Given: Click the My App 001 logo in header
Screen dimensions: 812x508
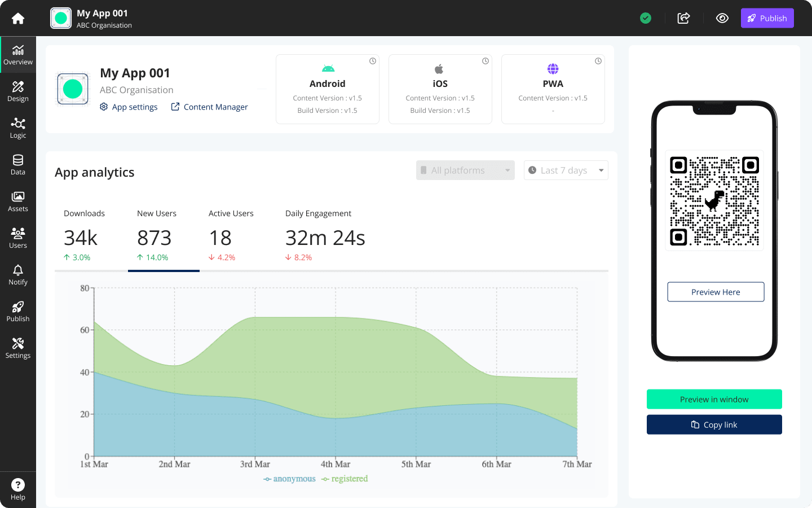Looking at the screenshot, I should 61,18.
